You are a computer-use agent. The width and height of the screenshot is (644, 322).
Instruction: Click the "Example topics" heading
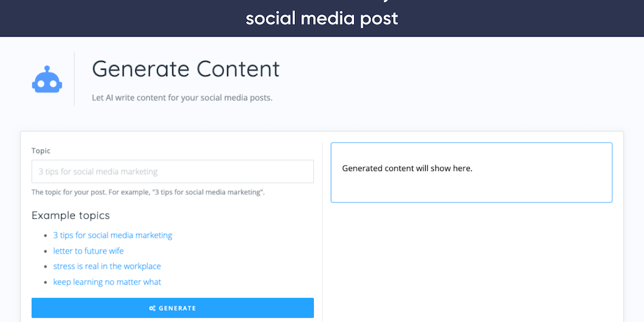click(70, 215)
